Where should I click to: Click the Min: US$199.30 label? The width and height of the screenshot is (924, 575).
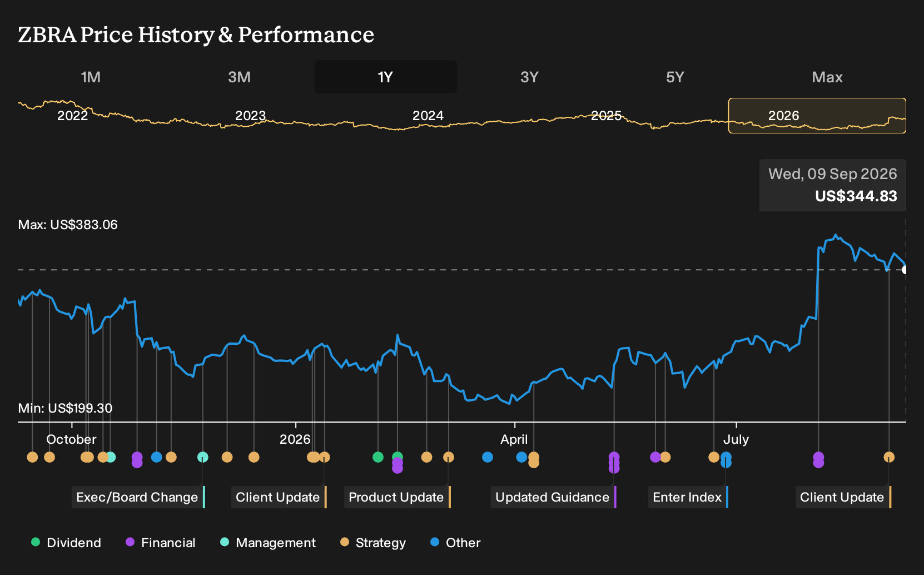(65, 408)
